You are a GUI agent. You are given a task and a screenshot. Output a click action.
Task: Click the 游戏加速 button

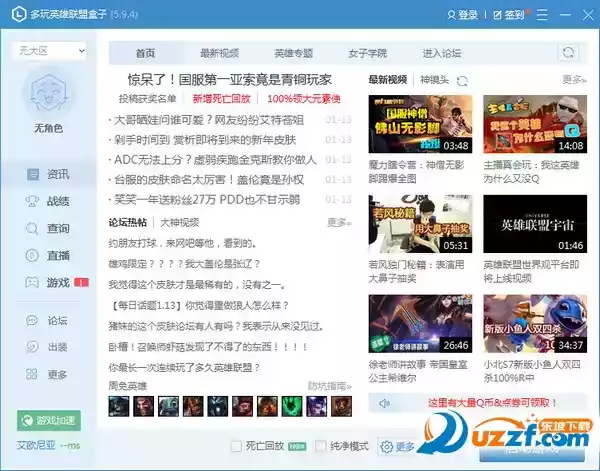click(x=49, y=420)
